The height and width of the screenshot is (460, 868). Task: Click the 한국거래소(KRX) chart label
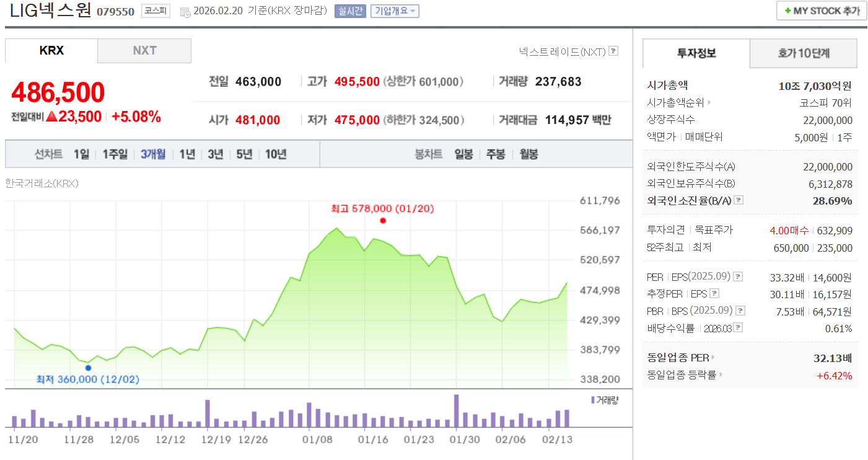[42, 184]
